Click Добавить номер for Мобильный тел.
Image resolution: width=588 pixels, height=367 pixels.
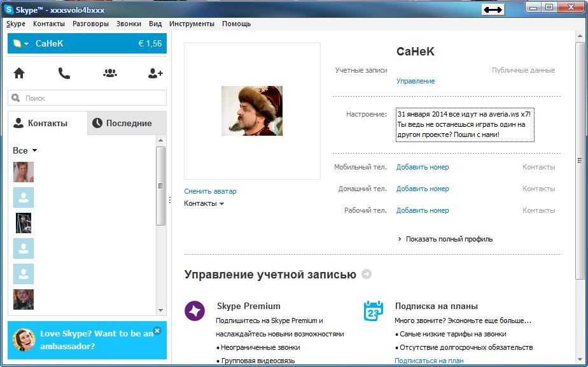(x=423, y=167)
